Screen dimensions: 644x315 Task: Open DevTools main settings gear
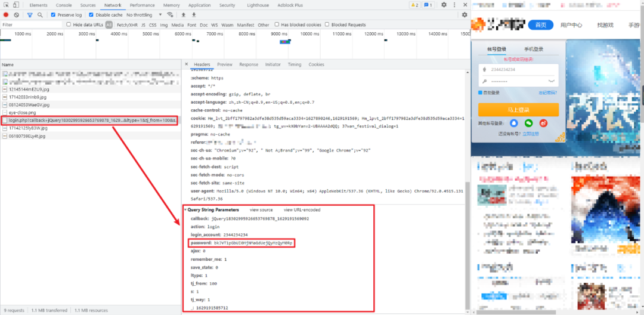(x=444, y=5)
